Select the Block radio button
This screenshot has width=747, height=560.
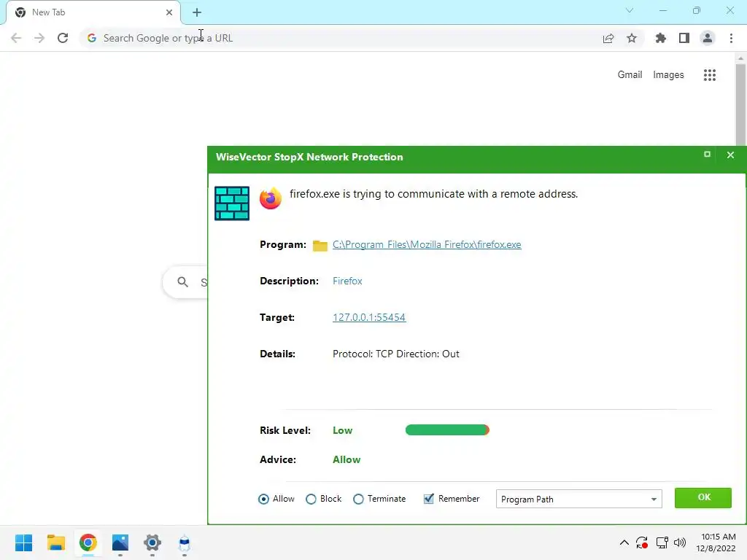311,499
